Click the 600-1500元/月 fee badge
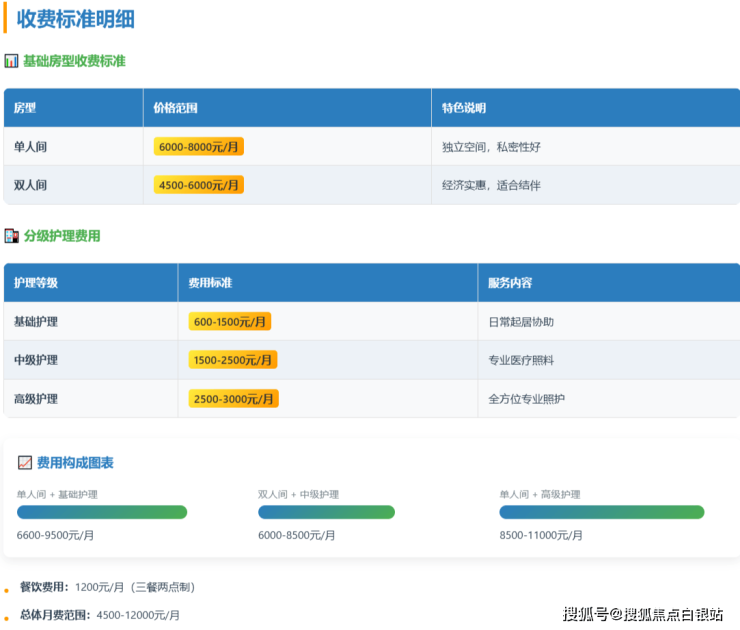The height and width of the screenshot is (630, 740). (x=230, y=322)
